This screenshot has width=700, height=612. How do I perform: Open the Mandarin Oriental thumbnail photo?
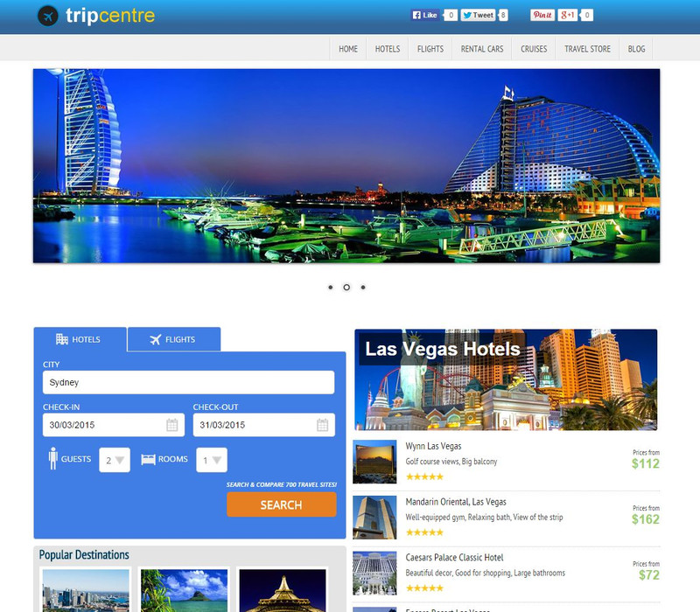[374, 518]
